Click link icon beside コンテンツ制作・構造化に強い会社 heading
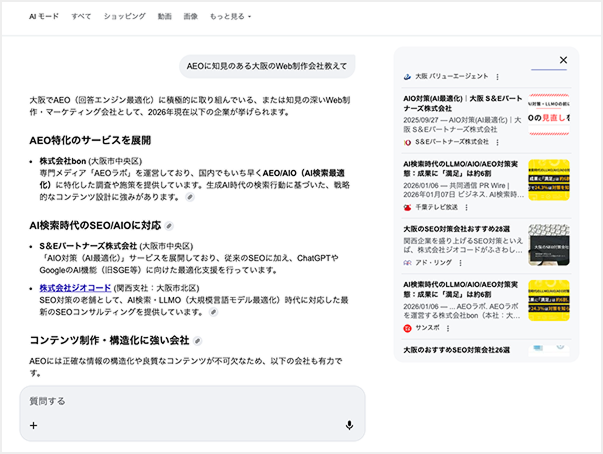Image resolution: width=603 pixels, height=454 pixels. pos(197,341)
